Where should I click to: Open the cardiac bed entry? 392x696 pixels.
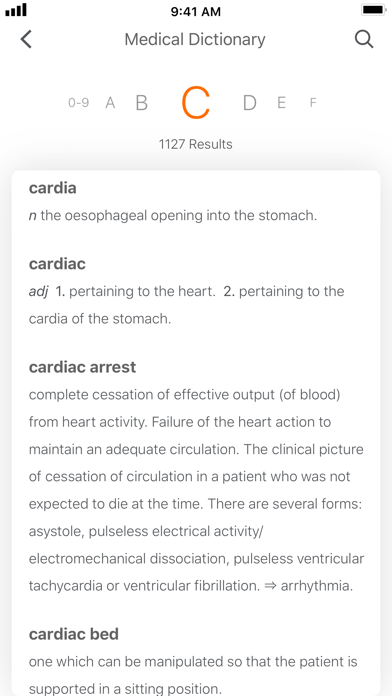tap(74, 634)
